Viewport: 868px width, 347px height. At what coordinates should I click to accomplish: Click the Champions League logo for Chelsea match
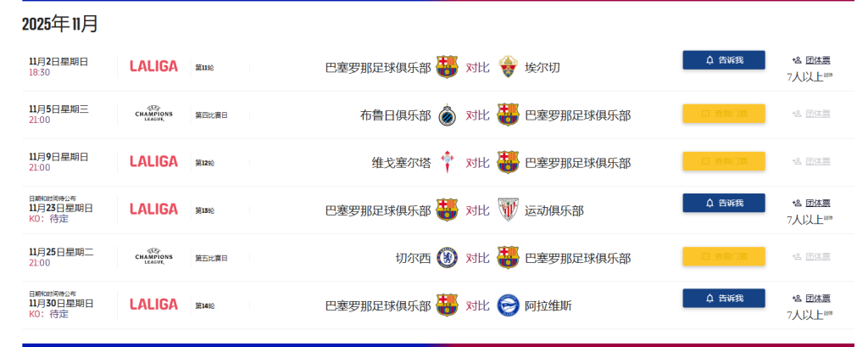pyautogui.click(x=153, y=257)
